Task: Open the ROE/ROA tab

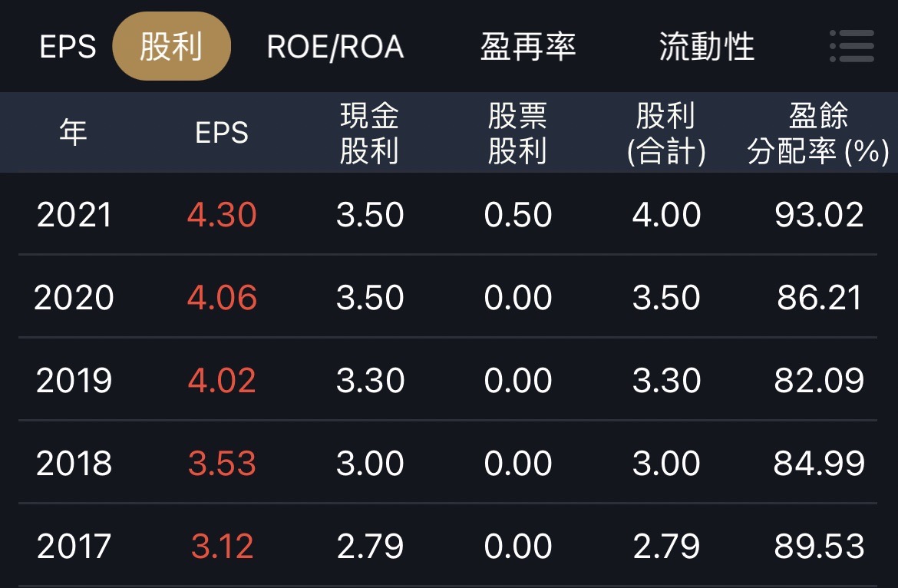Action: 335,47
